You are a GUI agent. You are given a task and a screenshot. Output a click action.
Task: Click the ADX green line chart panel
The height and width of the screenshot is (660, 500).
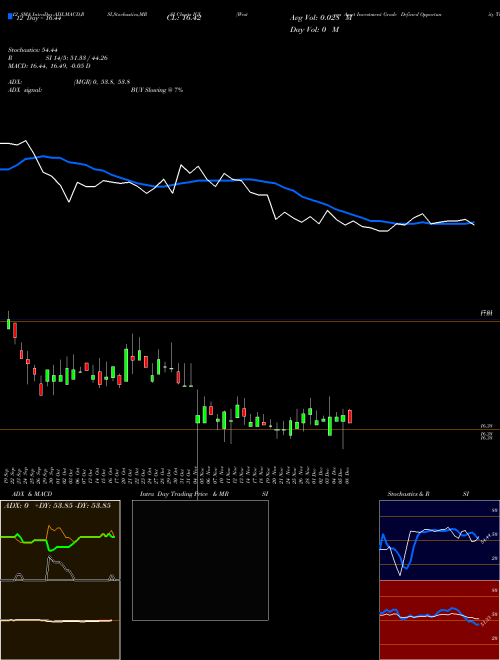[60, 540]
